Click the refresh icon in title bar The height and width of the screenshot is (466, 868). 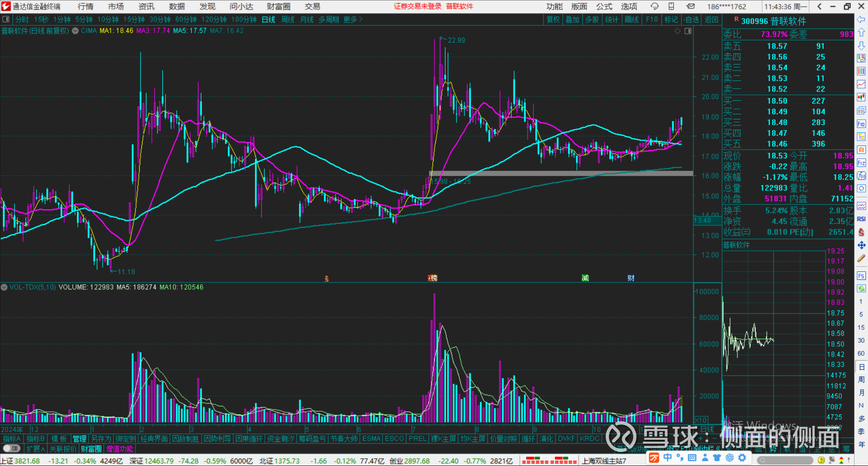click(x=654, y=6)
